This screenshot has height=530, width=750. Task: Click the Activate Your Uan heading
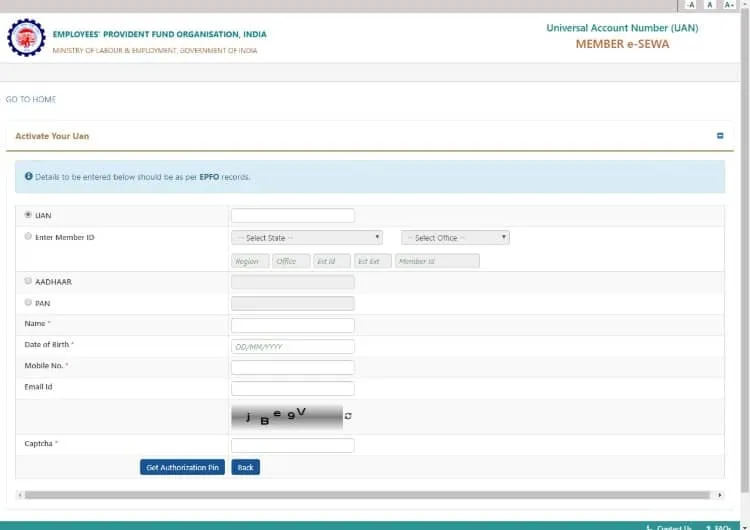(52, 136)
